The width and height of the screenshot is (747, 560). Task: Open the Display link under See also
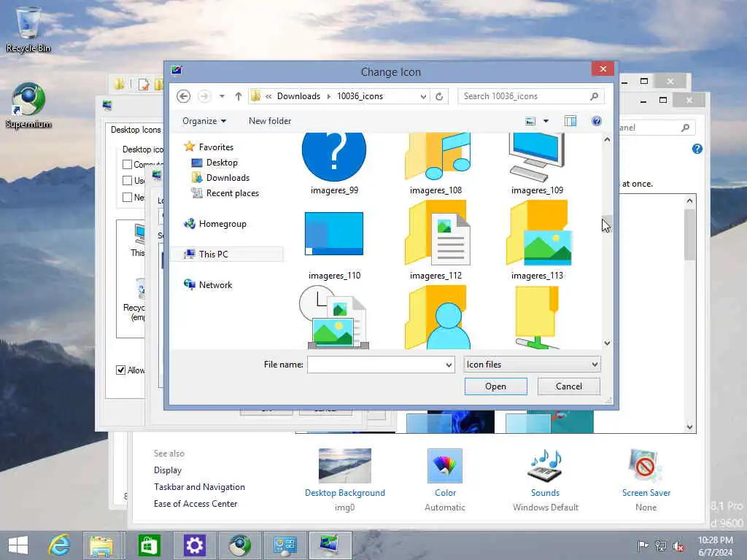(168, 470)
